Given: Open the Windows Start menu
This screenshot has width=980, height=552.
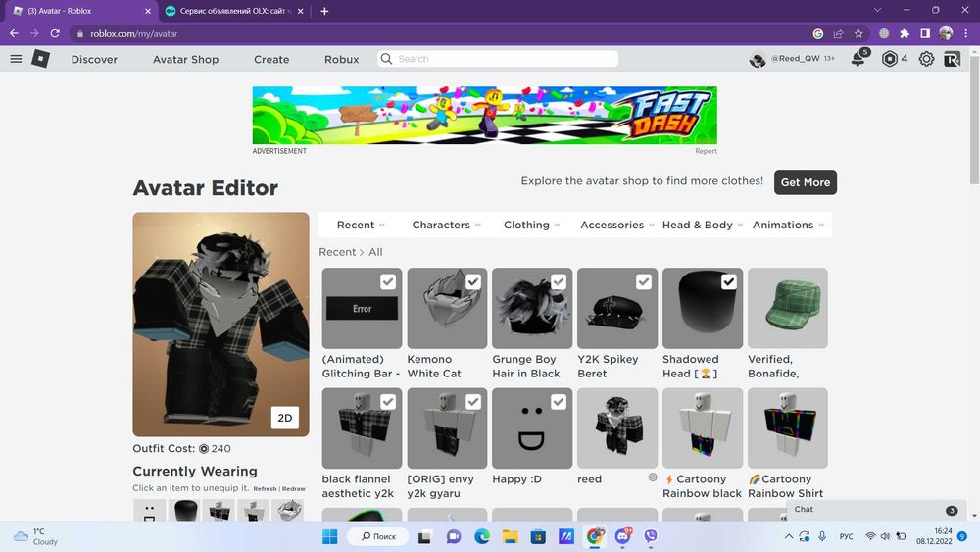Looking at the screenshot, I should coord(330,536).
